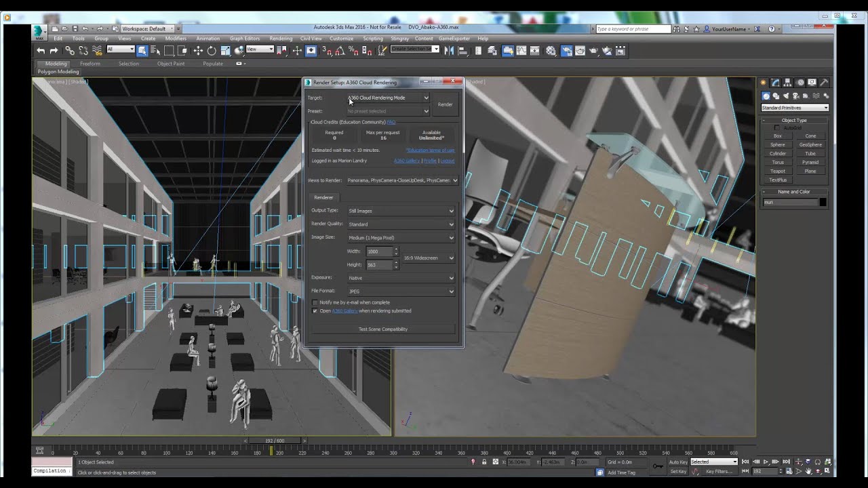Click the Logout link
Image resolution: width=868 pixels, height=488 pixels.
tap(447, 161)
